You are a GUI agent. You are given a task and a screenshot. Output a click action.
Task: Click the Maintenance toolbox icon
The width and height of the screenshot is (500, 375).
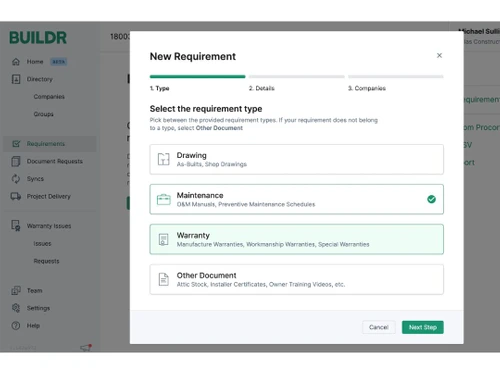pos(163,199)
